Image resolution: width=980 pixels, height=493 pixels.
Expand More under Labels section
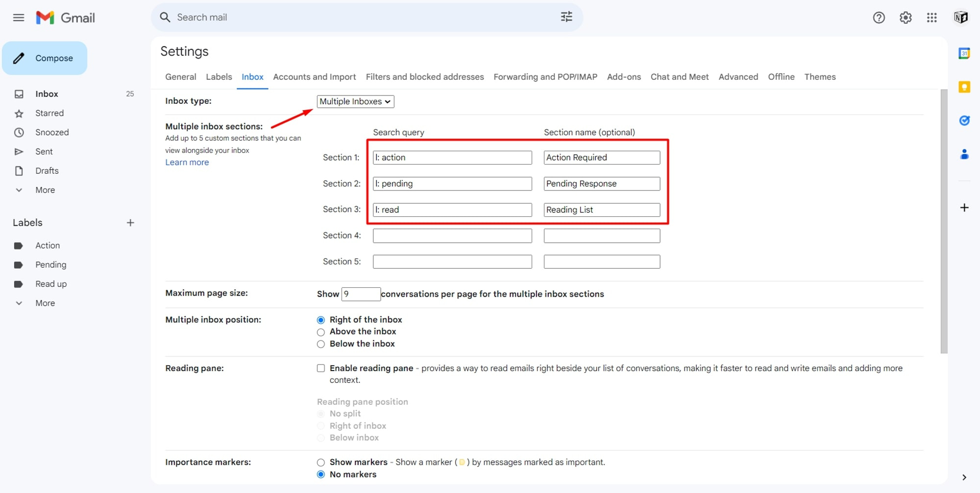tap(45, 303)
